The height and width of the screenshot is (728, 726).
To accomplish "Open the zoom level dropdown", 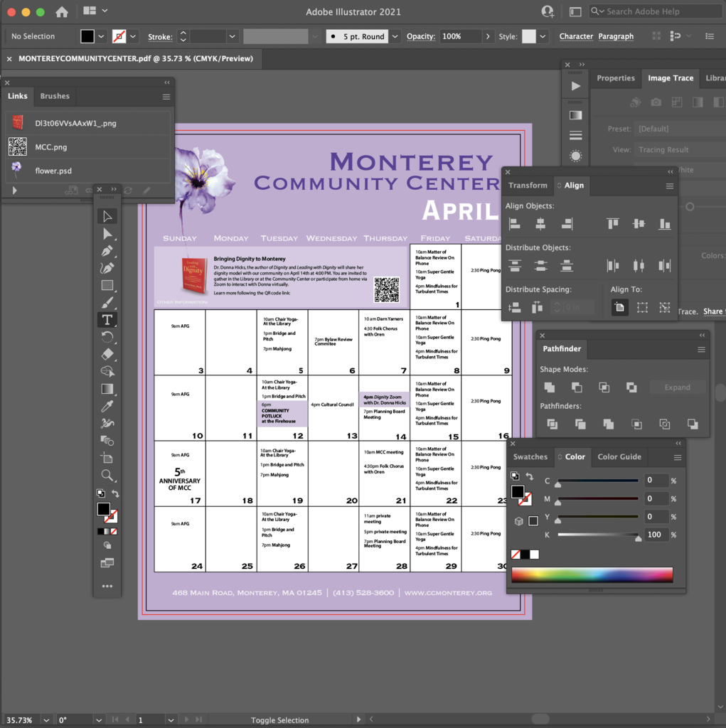I will [46, 720].
